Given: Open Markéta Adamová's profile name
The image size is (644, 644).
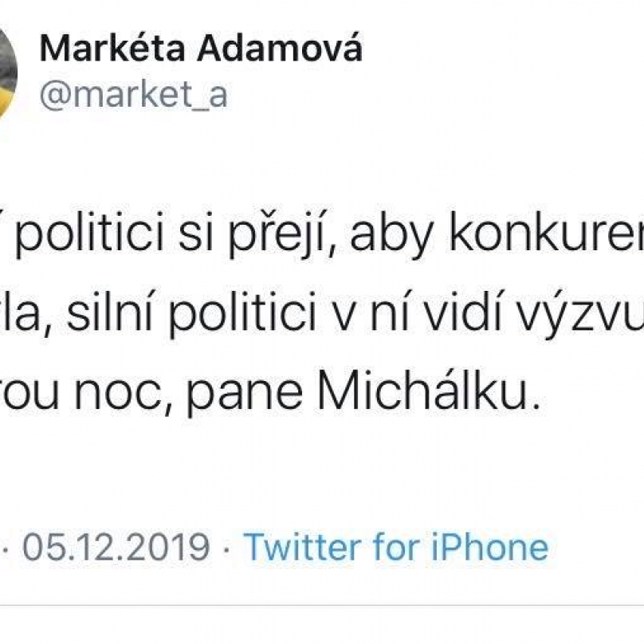Looking at the screenshot, I should (x=201, y=49).
